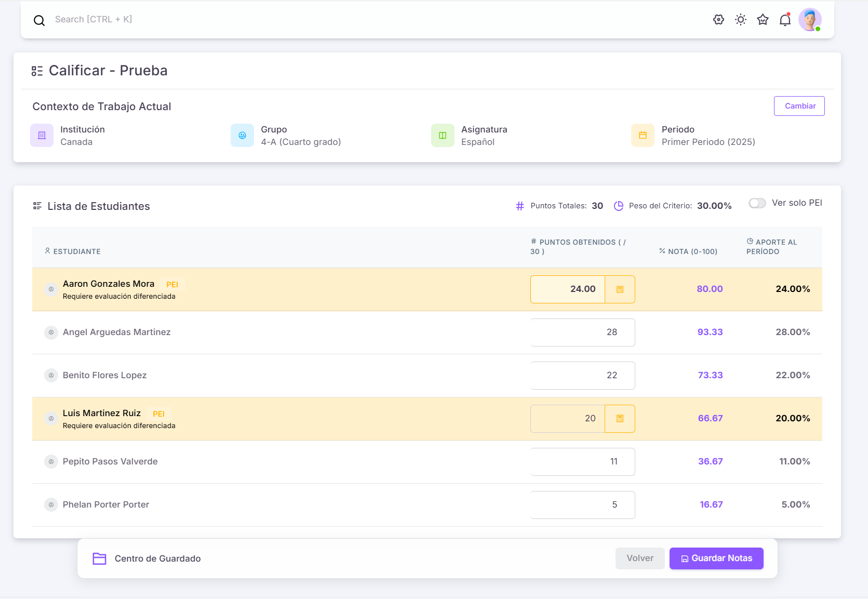Open the user profile avatar
The image size is (868, 599).
(809, 20)
